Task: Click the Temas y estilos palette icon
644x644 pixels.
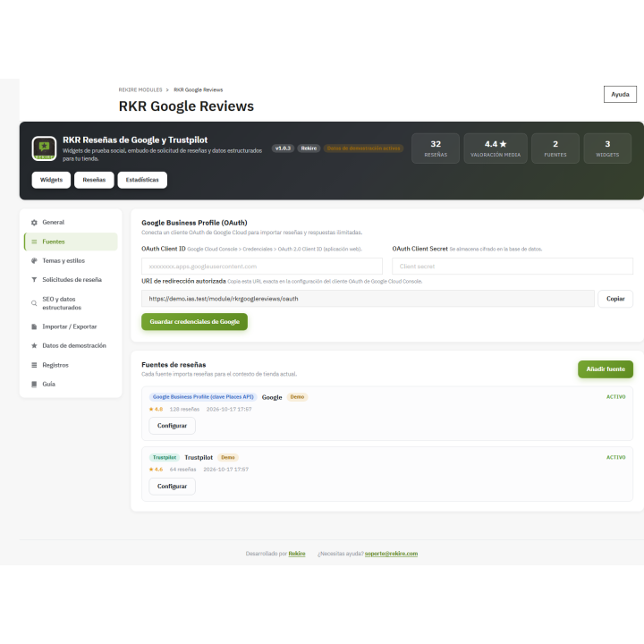Action: [x=34, y=261]
